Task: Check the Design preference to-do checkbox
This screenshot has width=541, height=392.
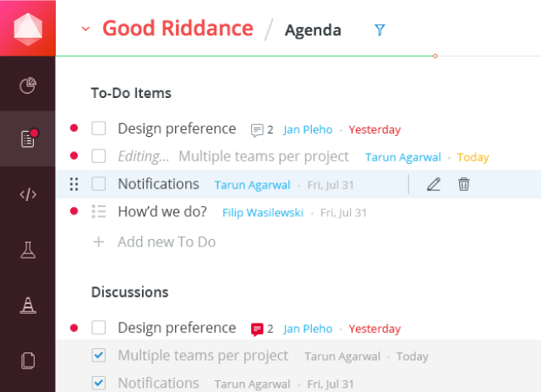Action: click(99, 129)
